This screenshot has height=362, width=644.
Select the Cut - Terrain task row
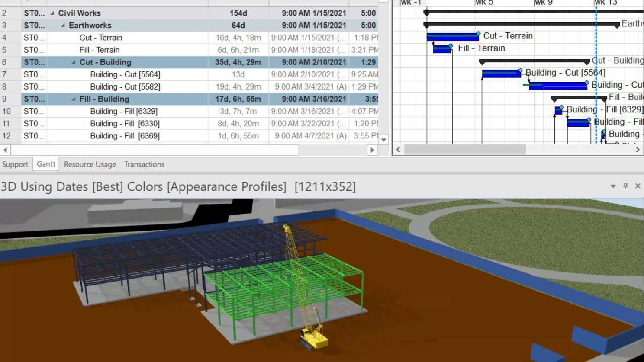tap(189, 38)
